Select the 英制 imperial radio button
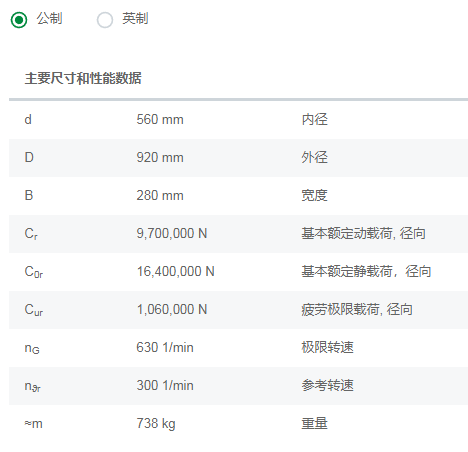Screen dimensions: 468x452 pyautogui.click(x=105, y=20)
